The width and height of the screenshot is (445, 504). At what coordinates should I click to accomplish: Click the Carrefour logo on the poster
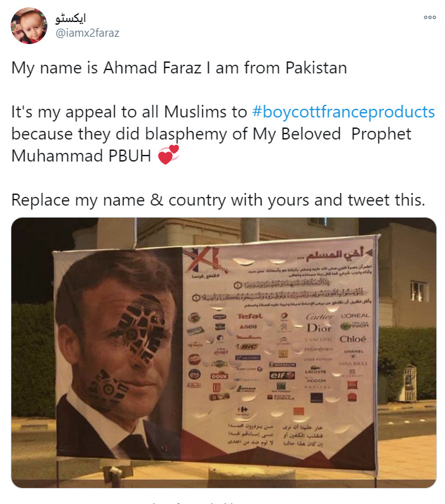pos(242,409)
